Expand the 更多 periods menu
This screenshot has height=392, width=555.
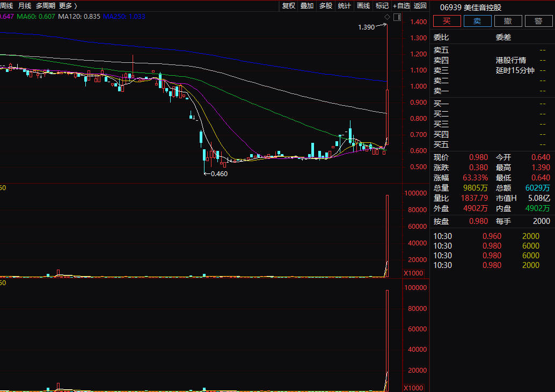click(68, 6)
